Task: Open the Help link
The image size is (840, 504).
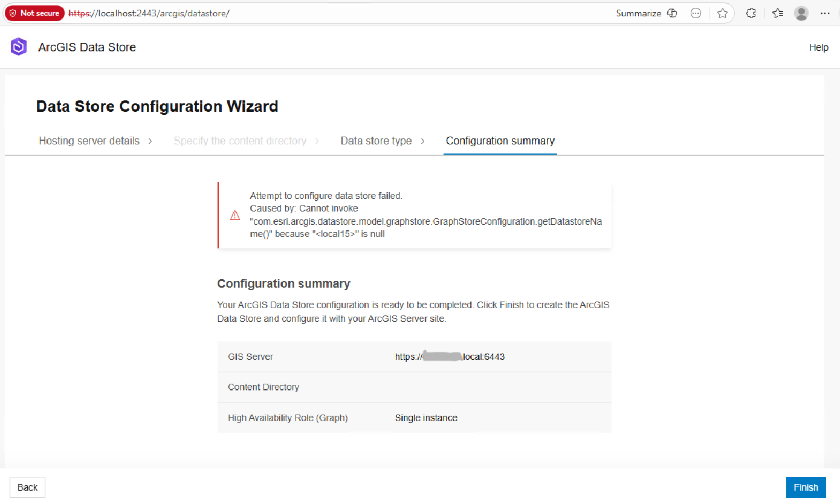Action: [819, 47]
